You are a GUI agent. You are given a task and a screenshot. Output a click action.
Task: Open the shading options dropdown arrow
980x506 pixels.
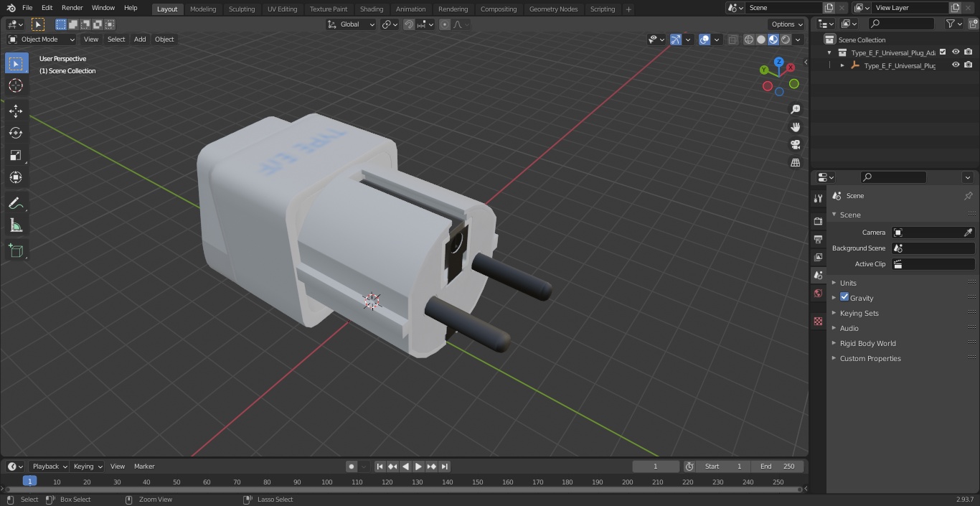(798, 39)
